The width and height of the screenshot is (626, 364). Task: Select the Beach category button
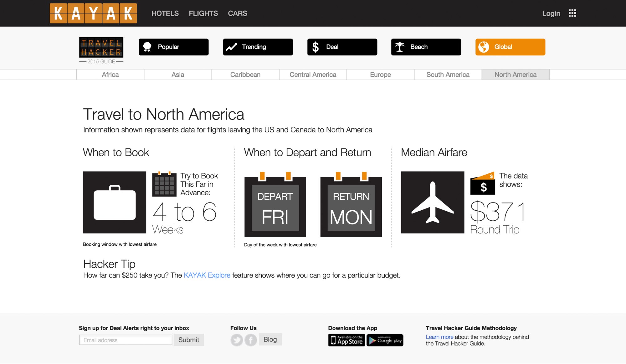click(x=426, y=47)
